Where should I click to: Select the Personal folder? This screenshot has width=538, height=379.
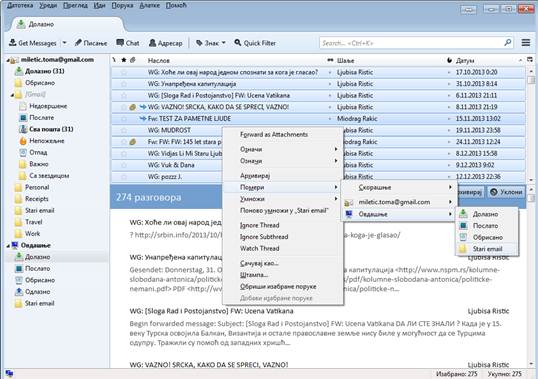37,187
